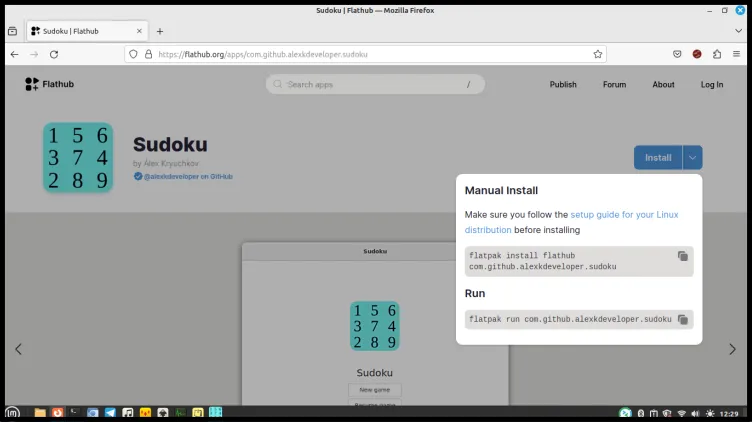
Task: Open Firefox View tab list icon
Action: coord(12,31)
